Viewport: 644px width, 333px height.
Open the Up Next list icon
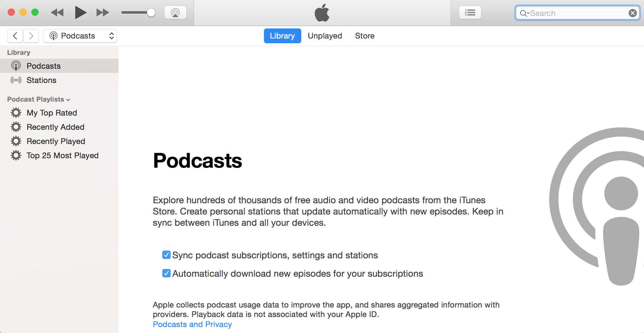click(470, 13)
